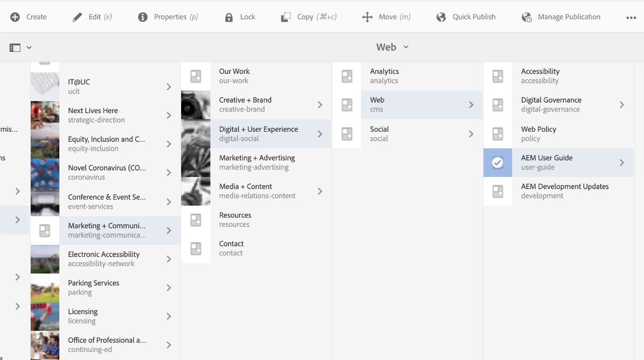Open the Web breadcrumb title dropdown
Image resolution: width=644 pixels, height=360 pixels.
tap(392, 47)
